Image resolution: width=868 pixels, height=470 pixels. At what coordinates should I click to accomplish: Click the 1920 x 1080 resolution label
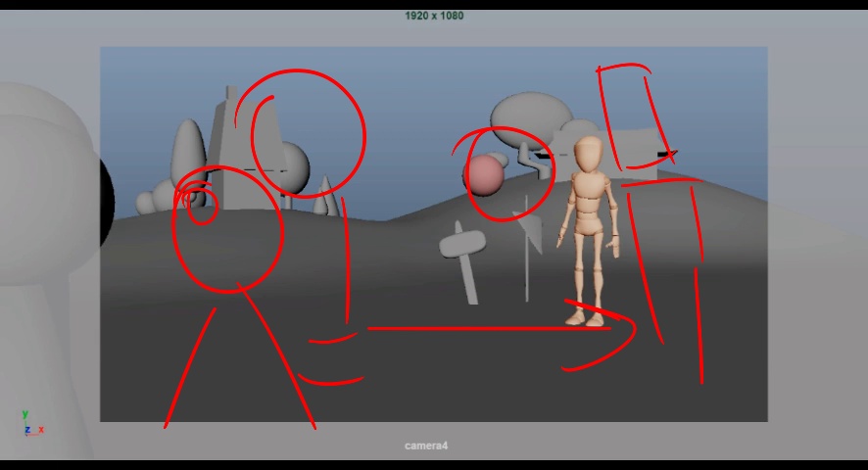click(x=434, y=16)
